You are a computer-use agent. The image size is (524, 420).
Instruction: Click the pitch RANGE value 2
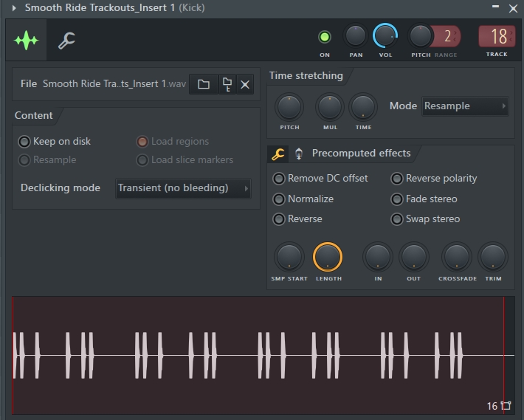447,36
